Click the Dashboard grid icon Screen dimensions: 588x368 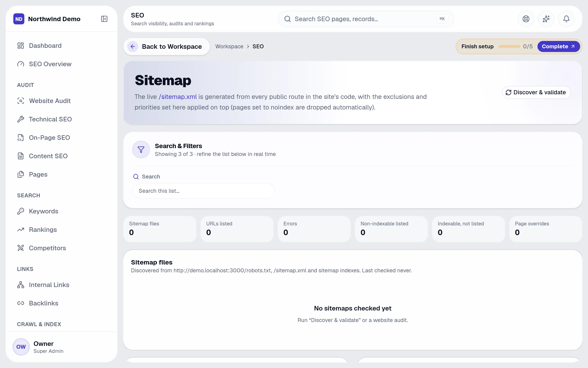pyautogui.click(x=21, y=46)
